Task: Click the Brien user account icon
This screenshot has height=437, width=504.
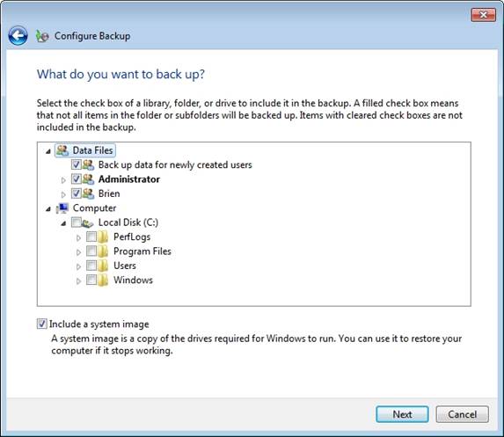Action: coord(88,193)
